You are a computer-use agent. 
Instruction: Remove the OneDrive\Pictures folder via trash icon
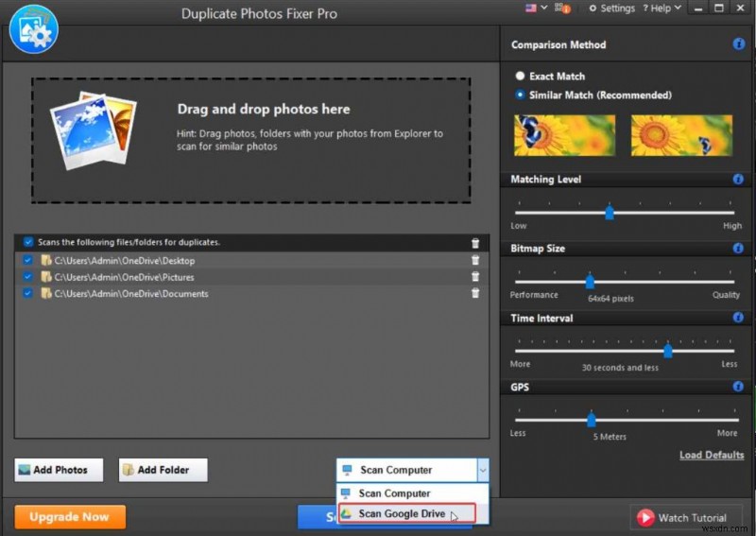[475, 276]
